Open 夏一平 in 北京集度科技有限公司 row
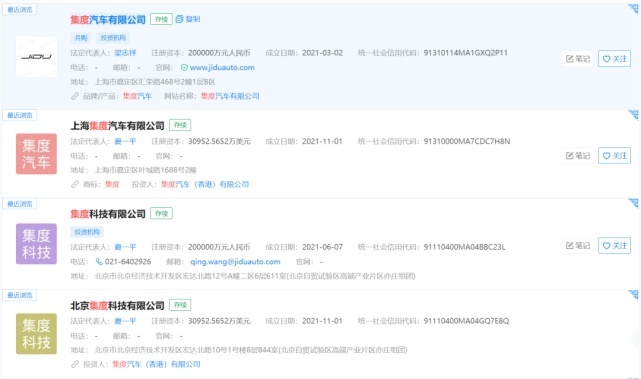The width and height of the screenshot is (641, 379). pyautogui.click(x=125, y=321)
